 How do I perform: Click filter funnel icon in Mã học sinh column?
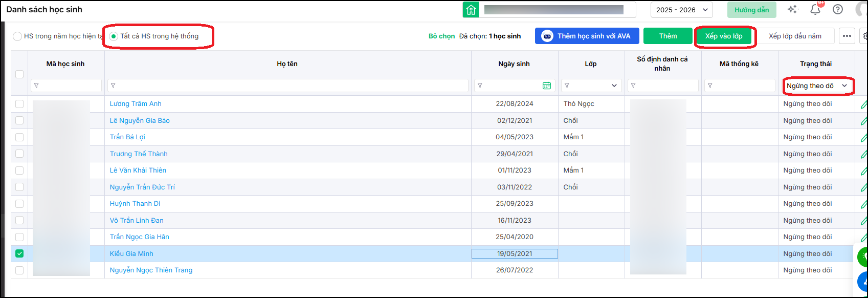pos(36,86)
